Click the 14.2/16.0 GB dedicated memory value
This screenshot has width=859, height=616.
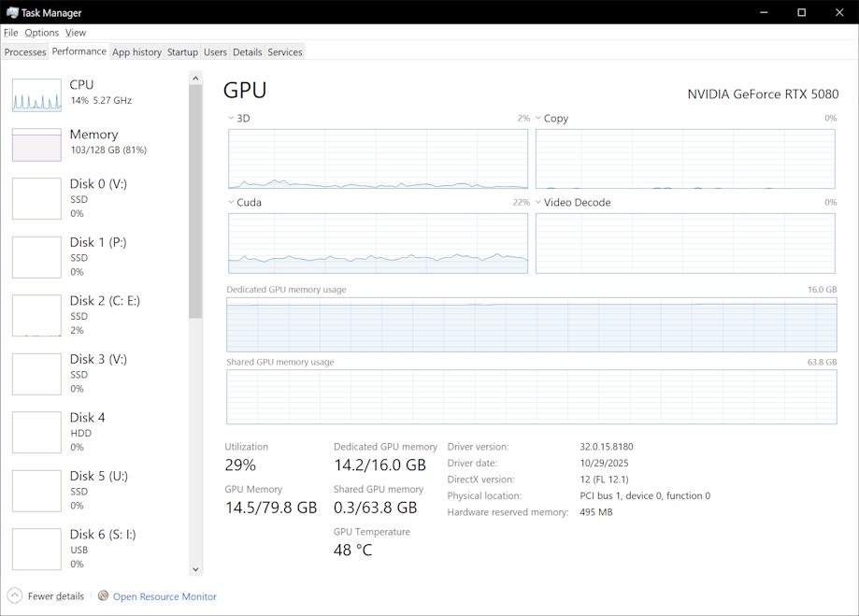point(379,466)
